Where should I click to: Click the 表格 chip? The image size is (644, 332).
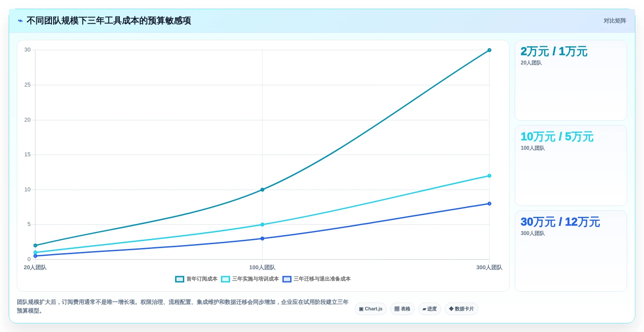click(402, 309)
